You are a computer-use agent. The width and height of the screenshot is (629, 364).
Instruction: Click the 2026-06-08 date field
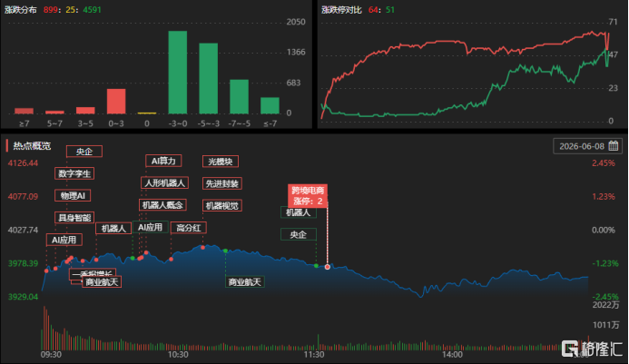click(587, 146)
